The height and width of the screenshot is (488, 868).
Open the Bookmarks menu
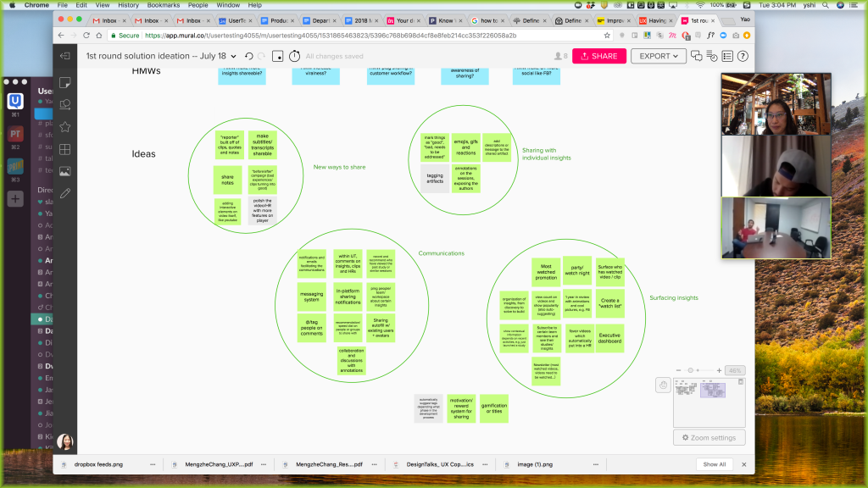pyautogui.click(x=164, y=5)
